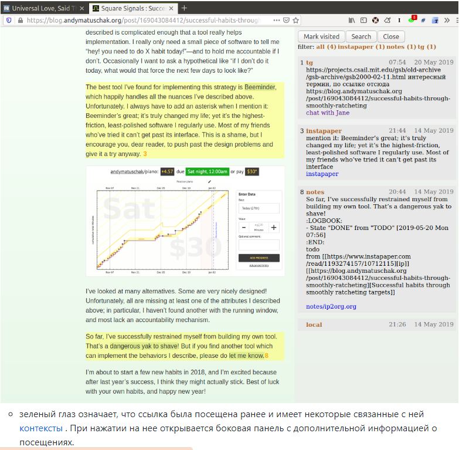476x450 pixels.
Task: Click the optional comment field
Action: click(x=259, y=244)
